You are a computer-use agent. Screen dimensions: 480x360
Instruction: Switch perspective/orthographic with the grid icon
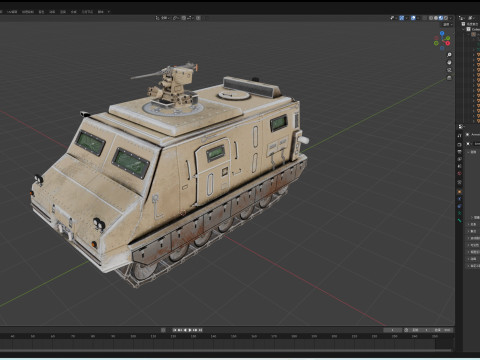pos(449,78)
